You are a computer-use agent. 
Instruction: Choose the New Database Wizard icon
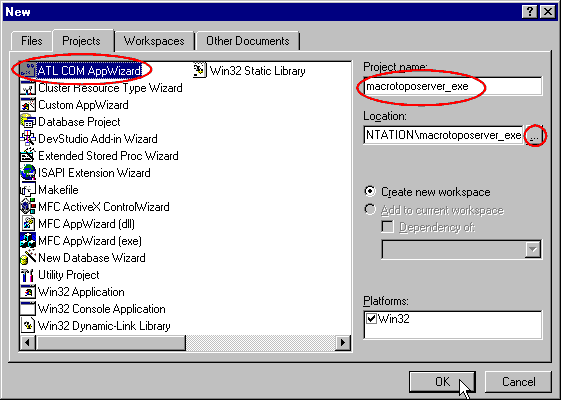28,258
